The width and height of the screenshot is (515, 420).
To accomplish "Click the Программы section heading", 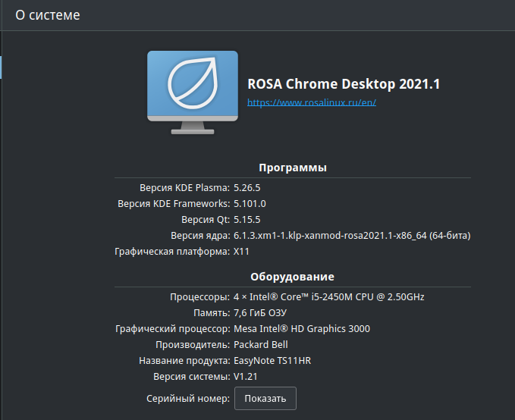I will click(x=292, y=168).
